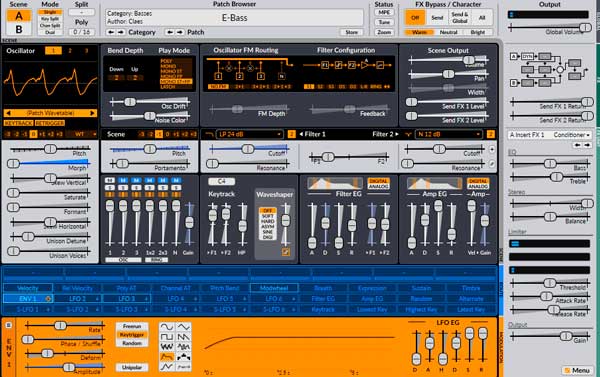Click the MPE status button

point(384,13)
